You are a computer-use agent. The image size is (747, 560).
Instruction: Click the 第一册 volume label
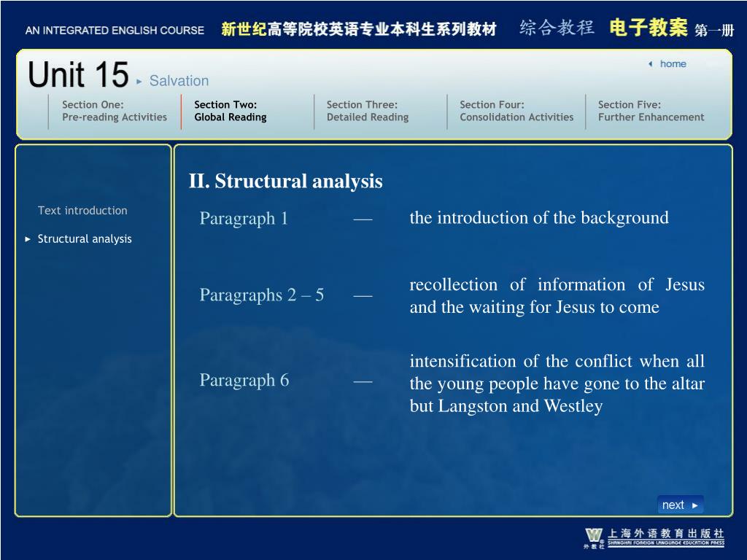(714, 31)
